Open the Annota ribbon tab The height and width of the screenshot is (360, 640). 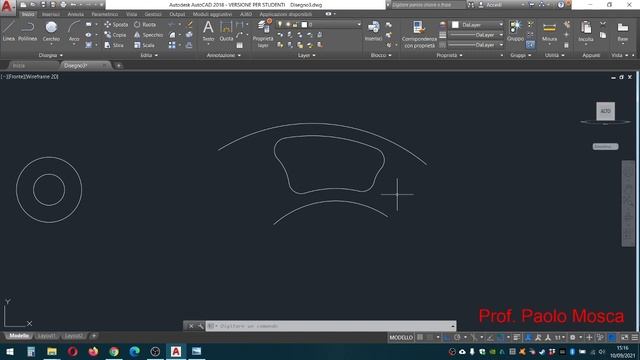[x=76, y=14]
